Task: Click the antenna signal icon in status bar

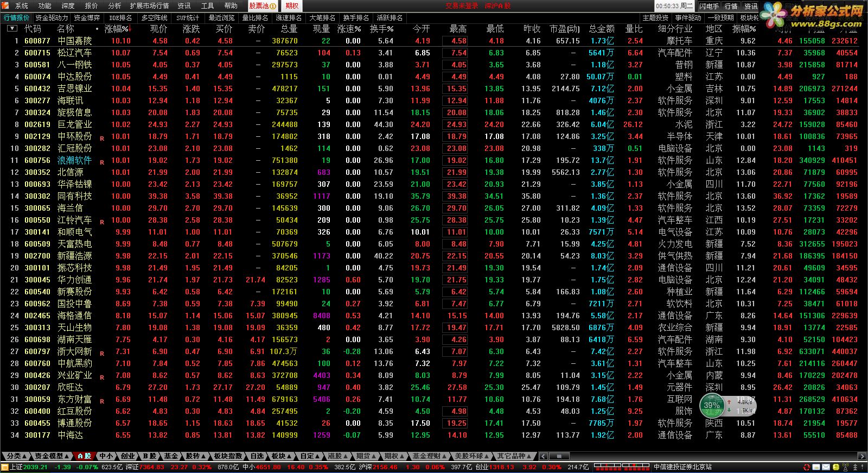Action: point(845,467)
